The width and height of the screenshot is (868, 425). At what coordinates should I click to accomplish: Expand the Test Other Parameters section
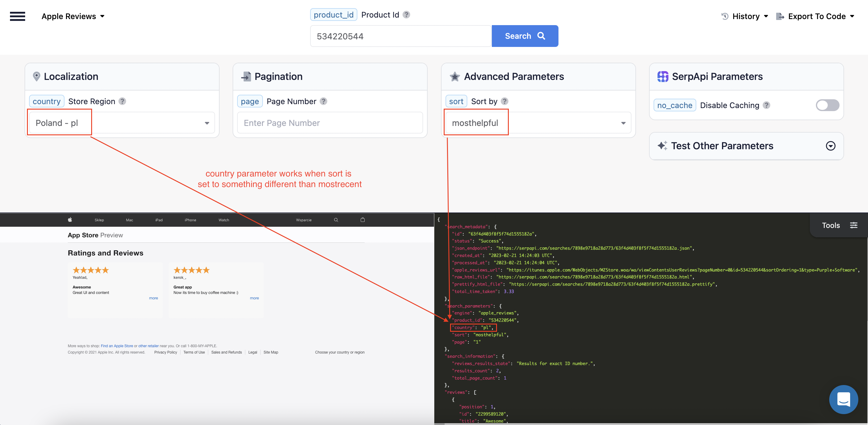pos(831,146)
